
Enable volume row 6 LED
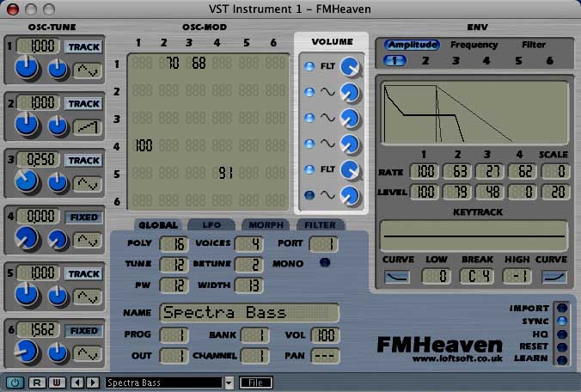pos(309,195)
